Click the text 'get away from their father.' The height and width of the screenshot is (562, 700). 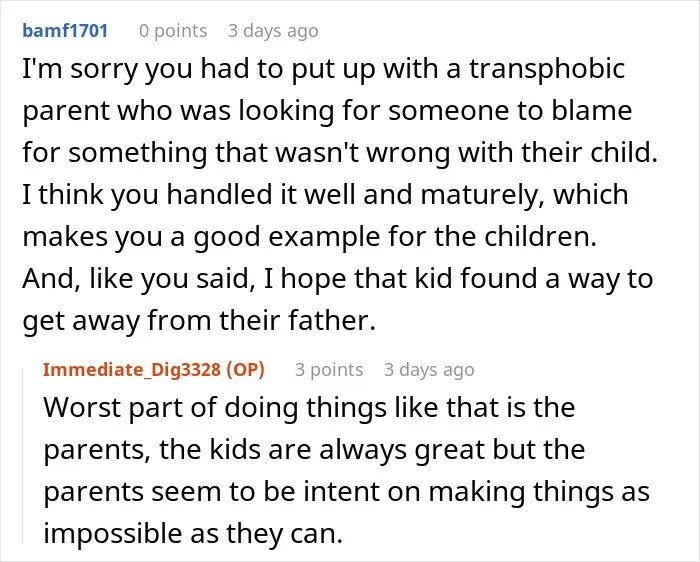coord(199,321)
